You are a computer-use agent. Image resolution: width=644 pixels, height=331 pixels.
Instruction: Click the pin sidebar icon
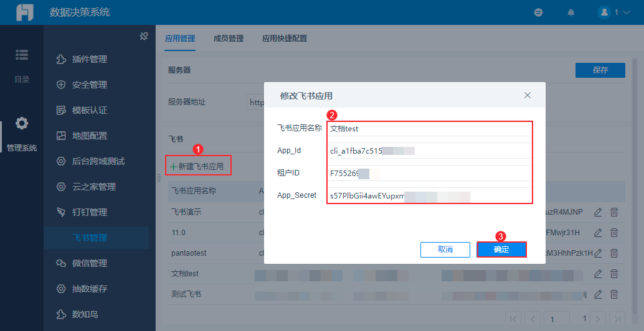click(144, 36)
